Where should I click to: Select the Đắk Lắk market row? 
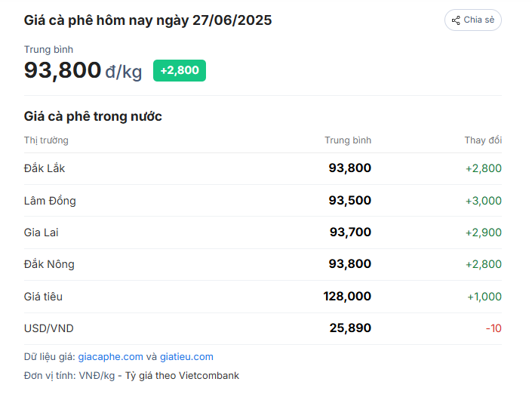tap(263, 168)
